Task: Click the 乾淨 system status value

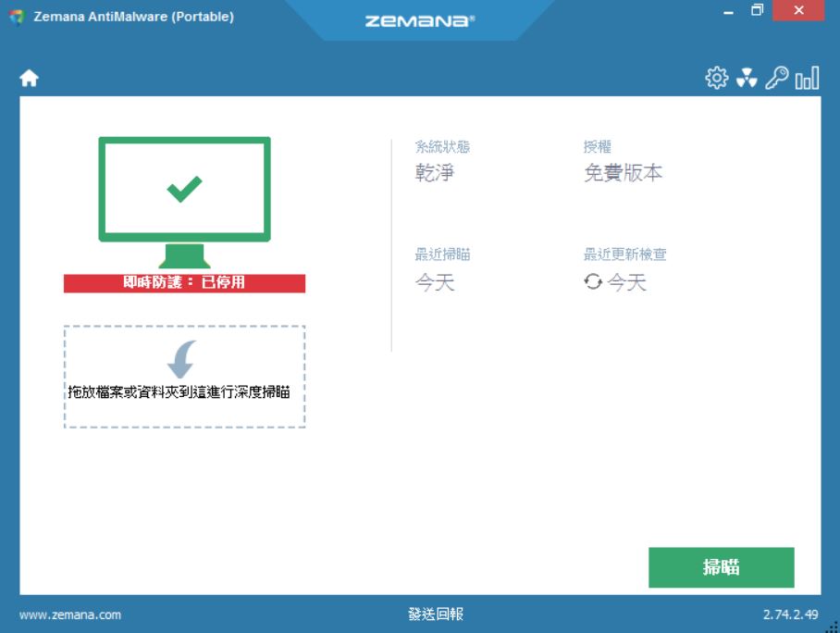Action: click(435, 172)
